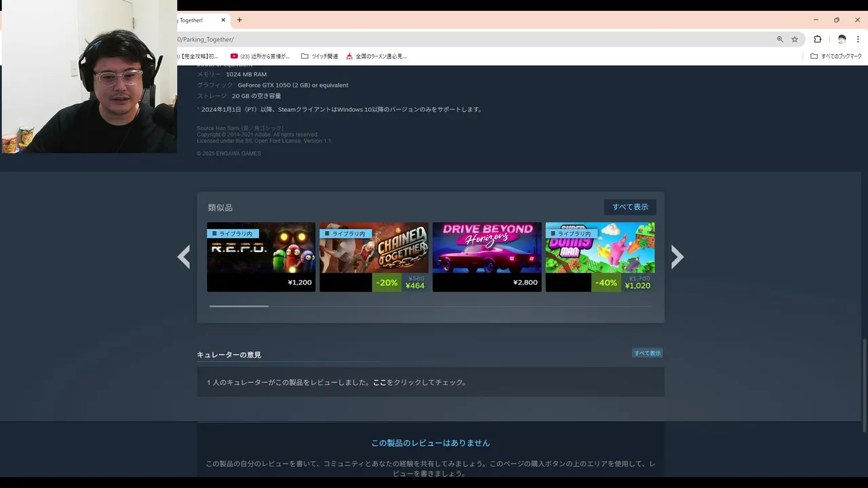
Task: Click すべて表示 next to キュレーターの意見
Action: click(648, 353)
